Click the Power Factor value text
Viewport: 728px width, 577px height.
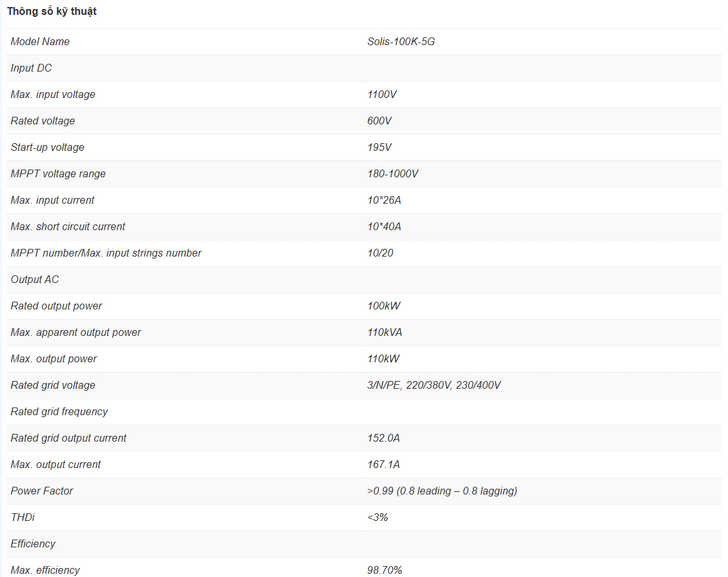[442, 491]
